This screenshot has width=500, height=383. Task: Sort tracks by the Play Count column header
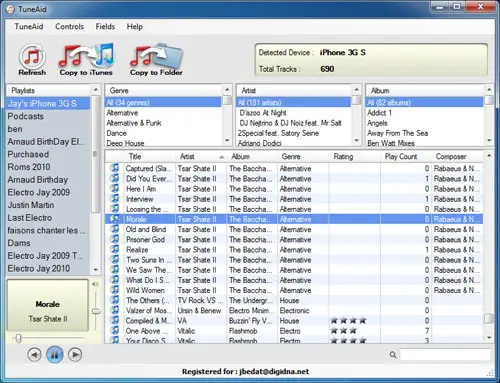coord(406,156)
